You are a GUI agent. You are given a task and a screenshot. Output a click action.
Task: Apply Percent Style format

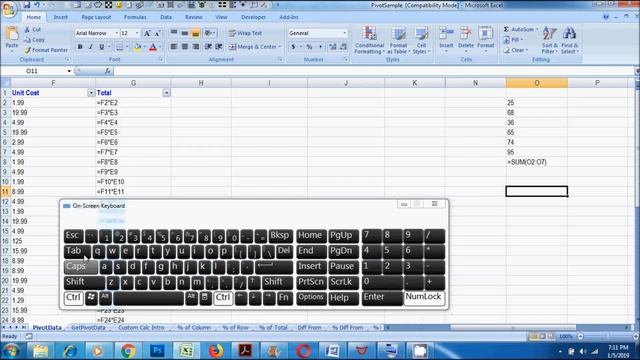309,47
